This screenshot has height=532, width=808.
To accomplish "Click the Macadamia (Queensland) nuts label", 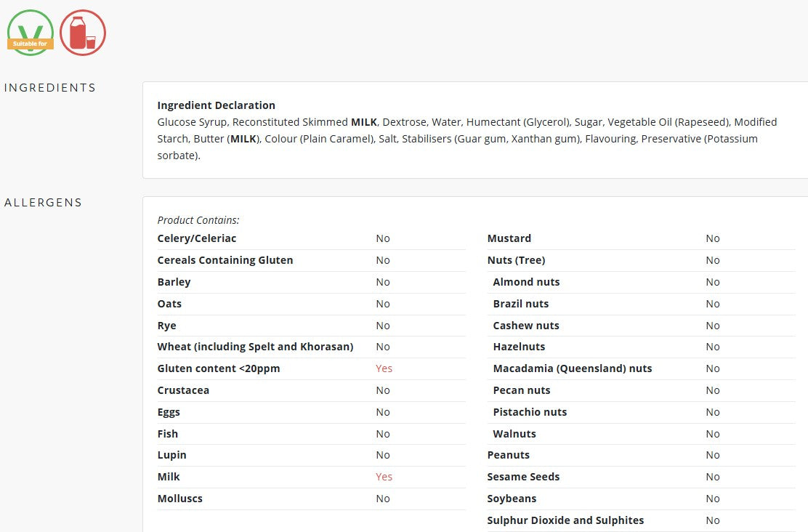I will click(573, 368).
